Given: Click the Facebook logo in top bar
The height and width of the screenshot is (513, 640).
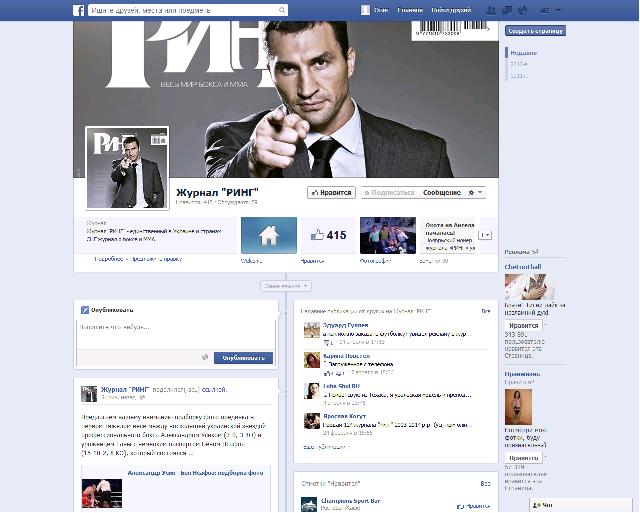Looking at the screenshot, I should point(78,10).
